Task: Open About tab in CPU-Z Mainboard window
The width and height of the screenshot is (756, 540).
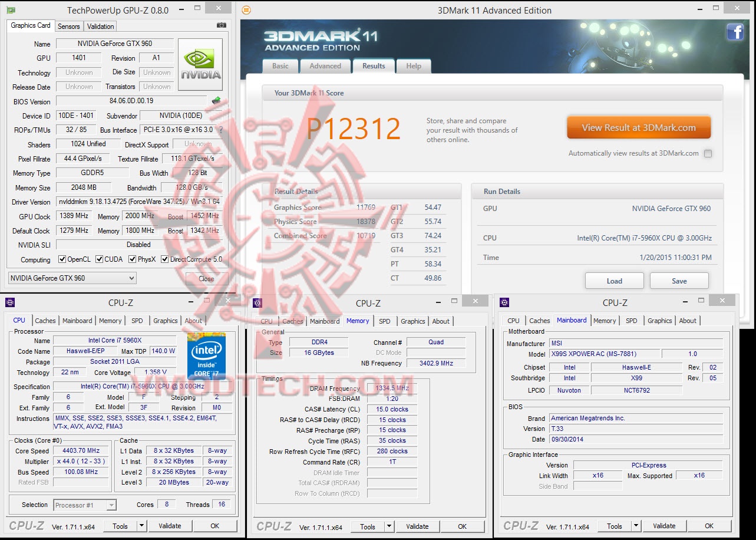Action: click(688, 321)
